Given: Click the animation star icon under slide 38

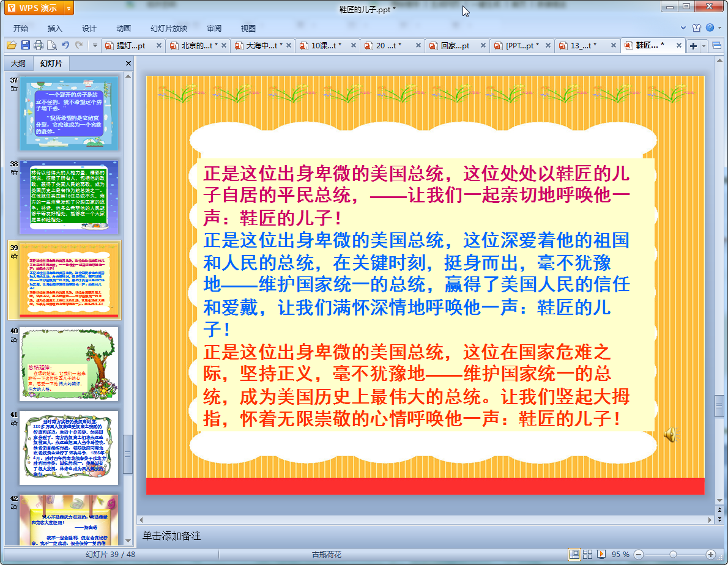Looking at the screenshot, I should click(14, 172).
